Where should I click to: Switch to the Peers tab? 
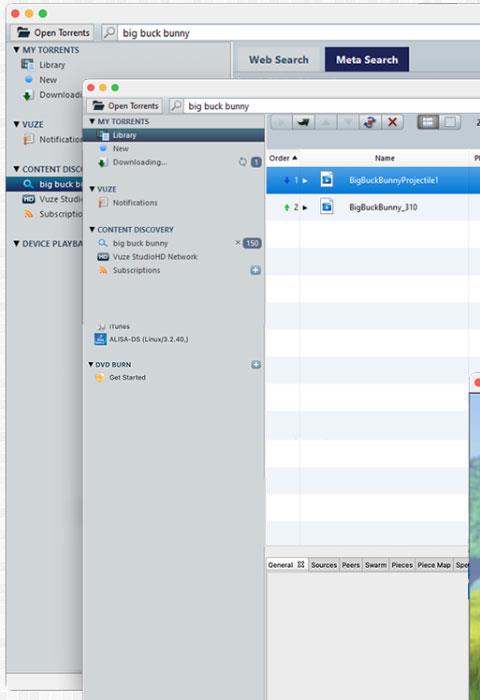click(x=351, y=565)
